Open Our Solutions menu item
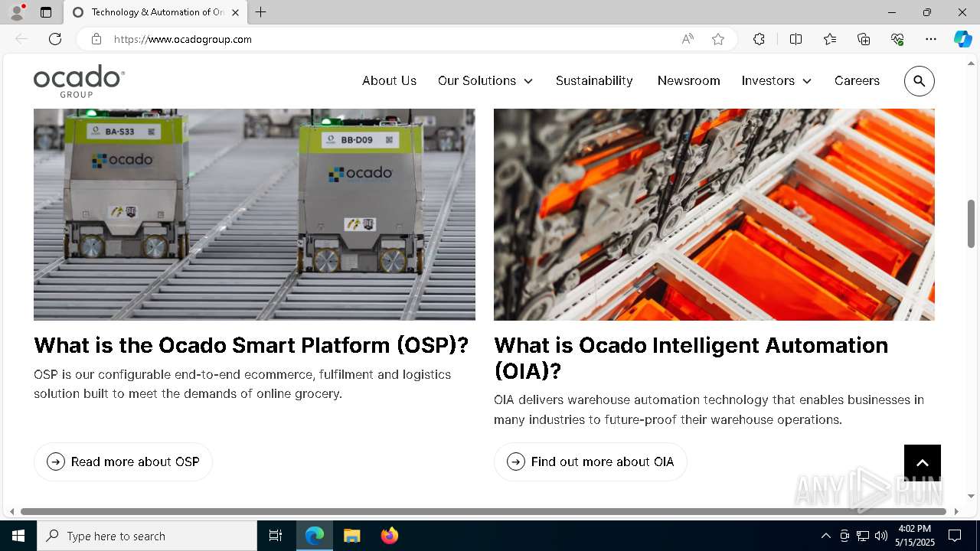Viewport: 980px width, 551px height. 477,81
